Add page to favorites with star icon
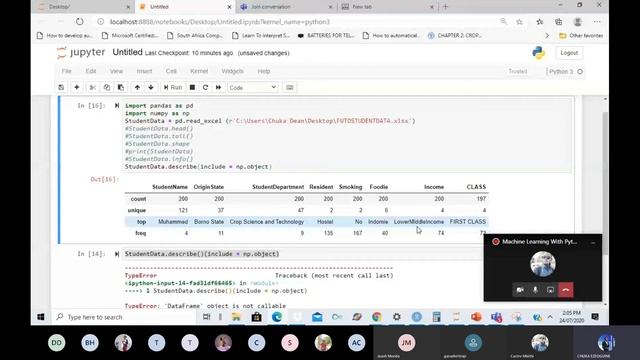Image resolution: width=640 pixels, height=360 pixels. tap(519, 22)
